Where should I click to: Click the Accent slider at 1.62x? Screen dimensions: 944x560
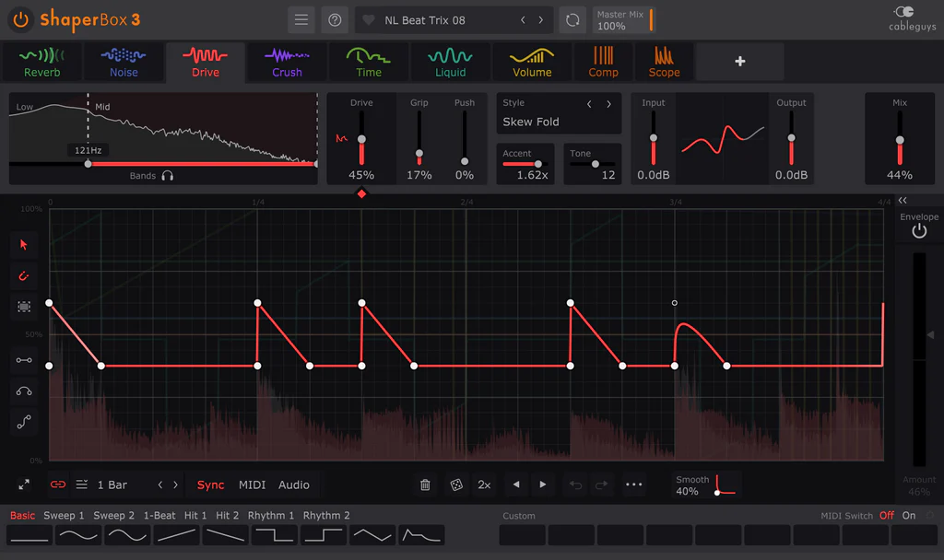click(538, 164)
